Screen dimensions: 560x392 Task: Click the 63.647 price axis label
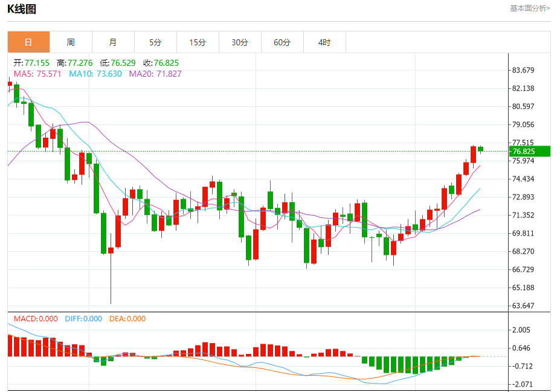coord(523,306)
